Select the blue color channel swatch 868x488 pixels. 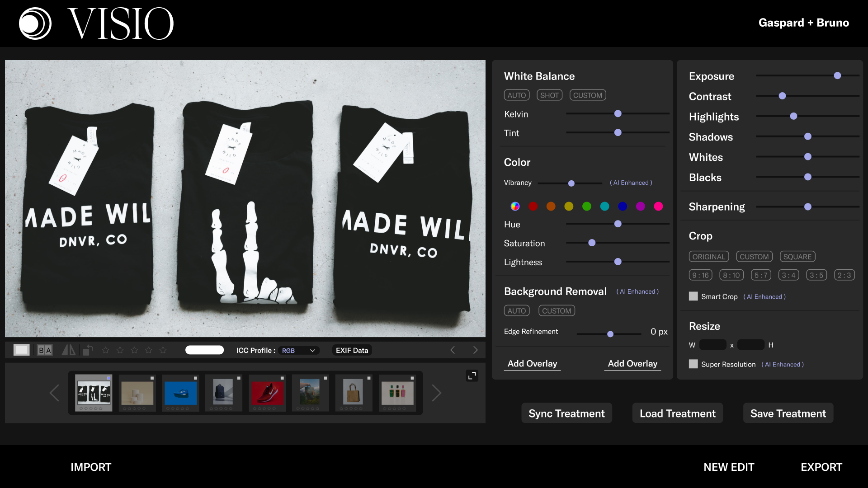click(x=623, y=206)
